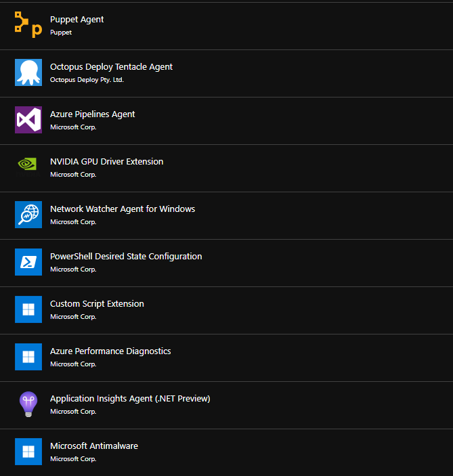Click the Puppet Agent orange logo icon
This screenshot has width=453, height=476.
click(x=28, y=25)
